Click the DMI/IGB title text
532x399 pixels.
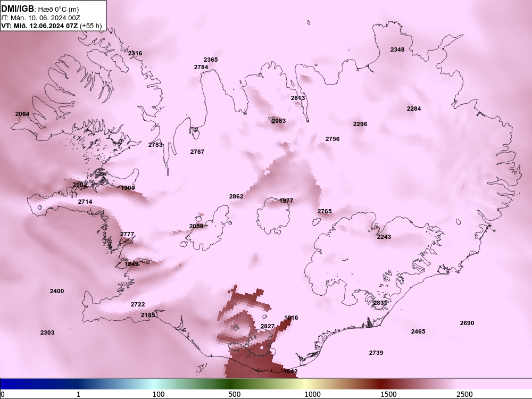click(18, 9)
